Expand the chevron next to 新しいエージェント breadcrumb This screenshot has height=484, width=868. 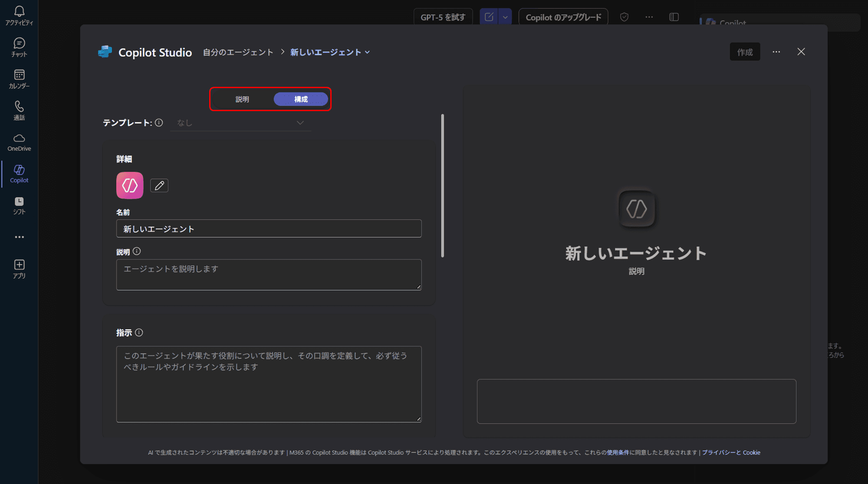coord(368,52)
